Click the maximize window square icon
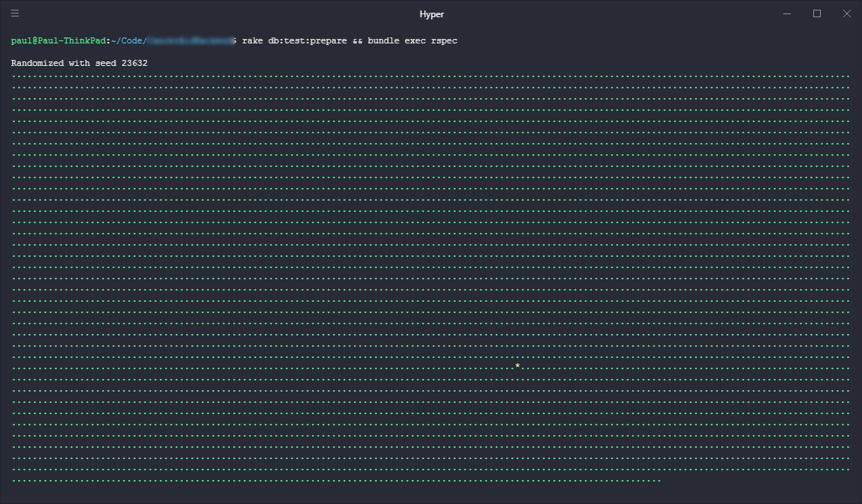862x504 pixels. 815,13
